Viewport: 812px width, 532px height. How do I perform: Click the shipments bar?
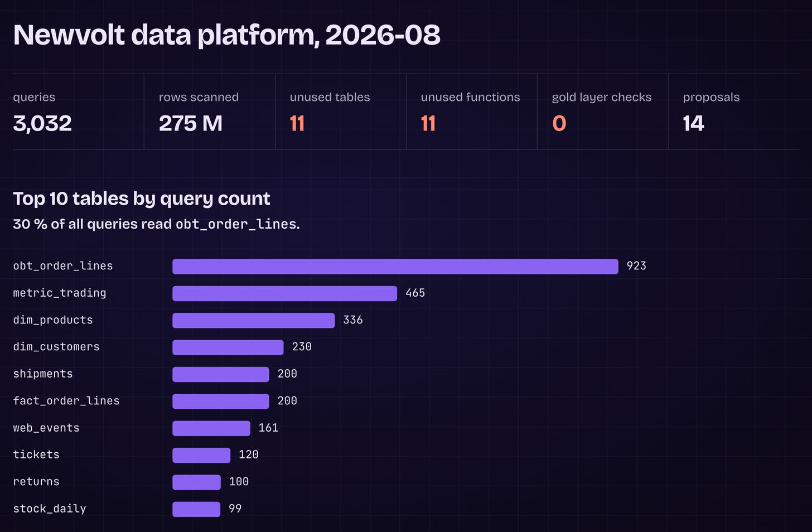pyautogui.click(x=220, y=374)
